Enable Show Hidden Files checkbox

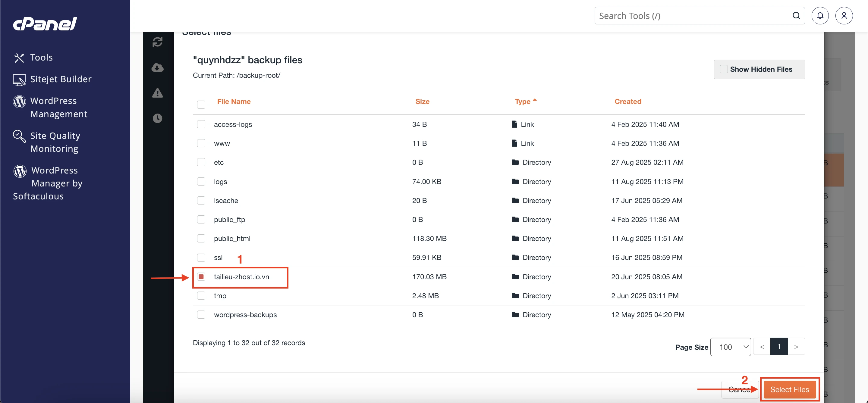tap(723, 69)
